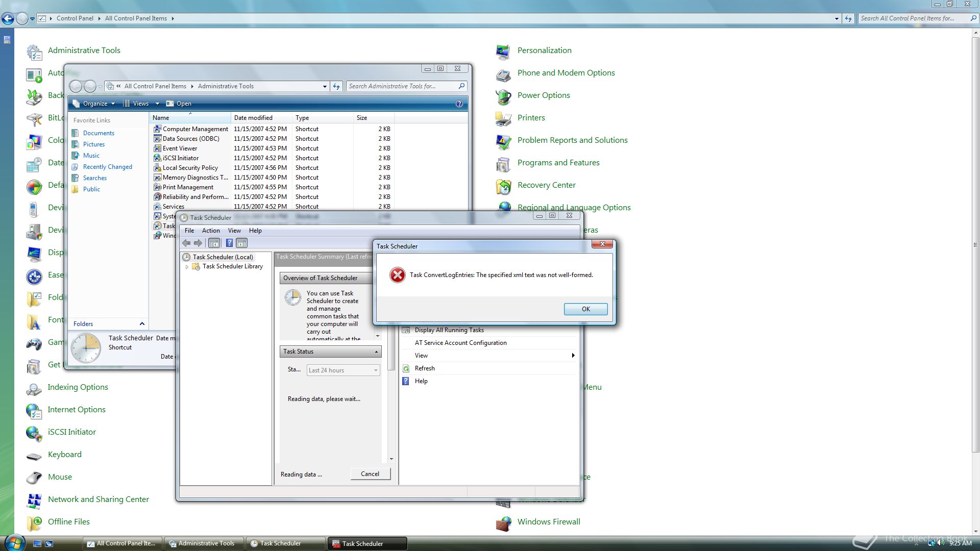The image size is (980, 551).
Task: Collapse the Task Status section
Action: 376,352
